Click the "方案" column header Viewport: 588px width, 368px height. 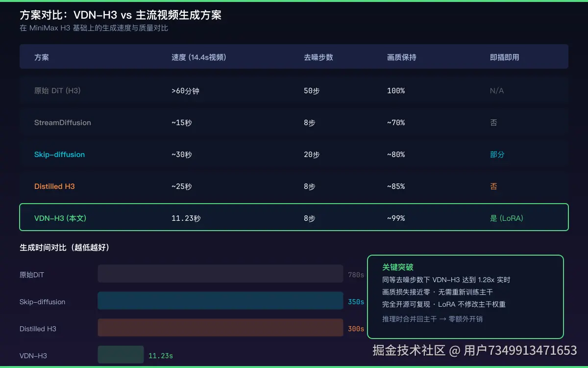pos(42,57)
